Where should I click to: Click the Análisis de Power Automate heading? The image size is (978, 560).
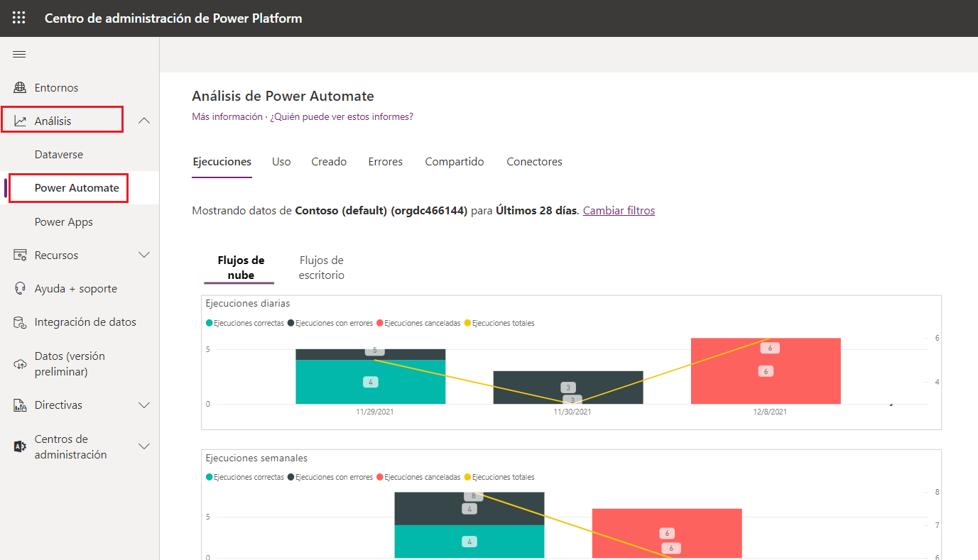pyautogui.click(x=283, y=97)
